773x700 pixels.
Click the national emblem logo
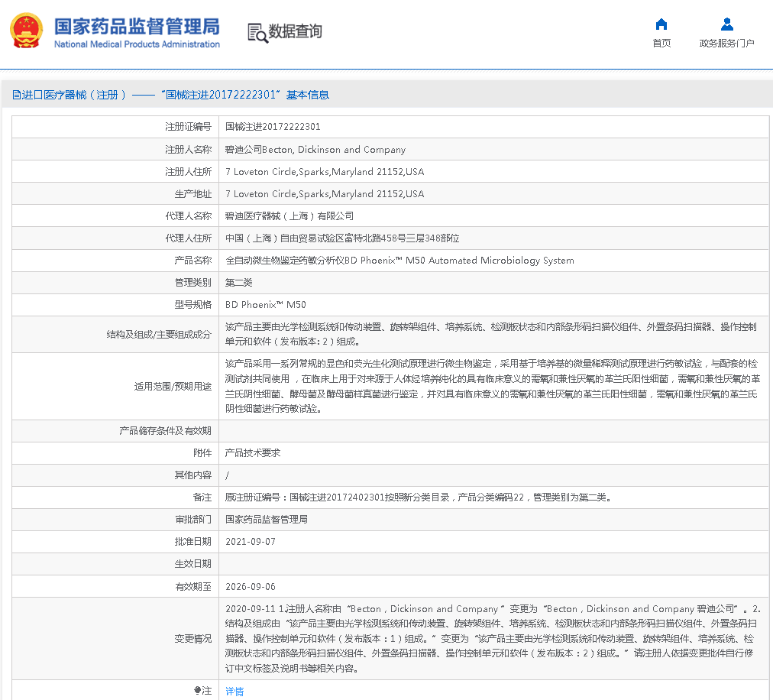point(27,31)
